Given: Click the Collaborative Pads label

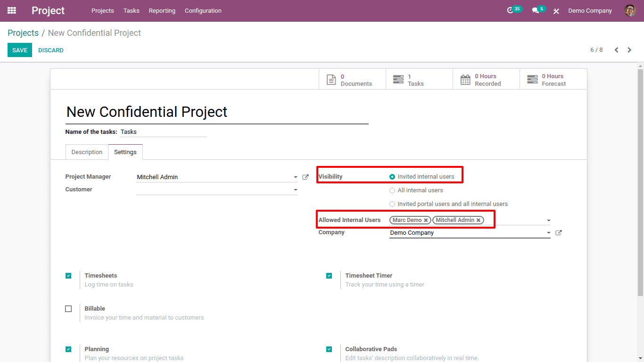Looking at the screenshot, I should (371, 349).
